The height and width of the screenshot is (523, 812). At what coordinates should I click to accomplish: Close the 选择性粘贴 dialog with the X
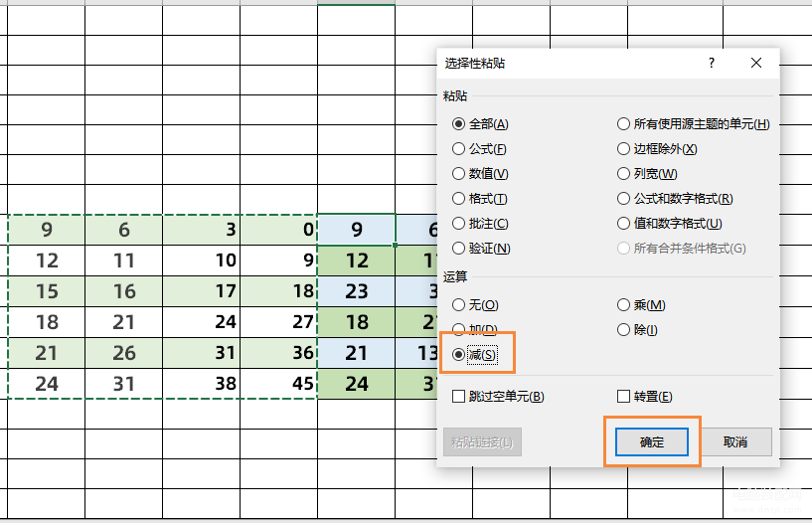756,64
